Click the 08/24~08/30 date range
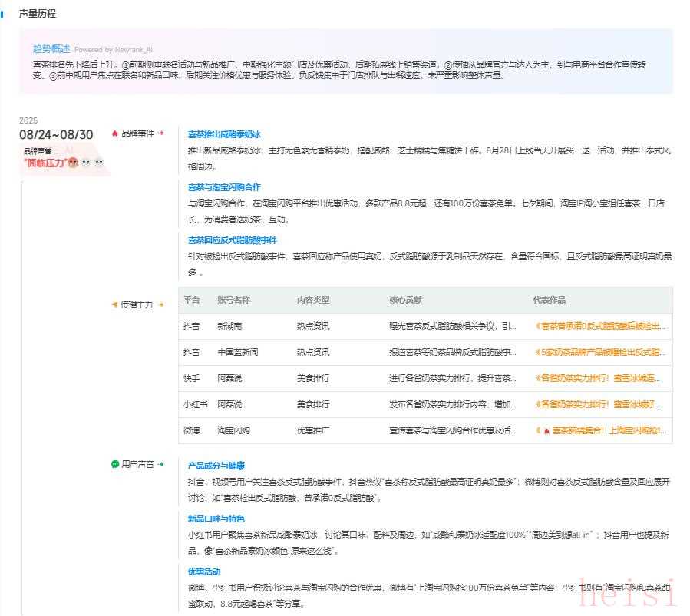This screenshot has height=616, width=690. point(56,134)
